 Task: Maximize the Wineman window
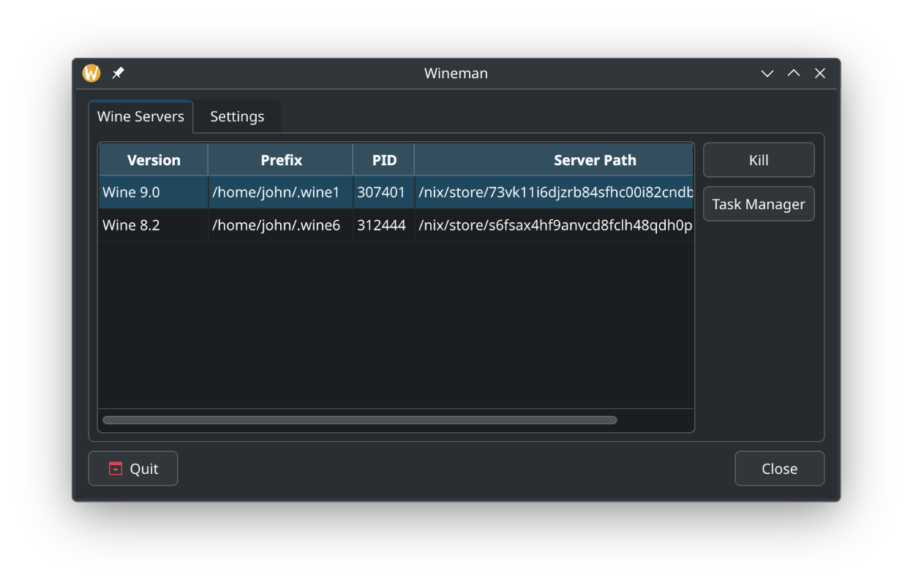[x=794, y=73]
